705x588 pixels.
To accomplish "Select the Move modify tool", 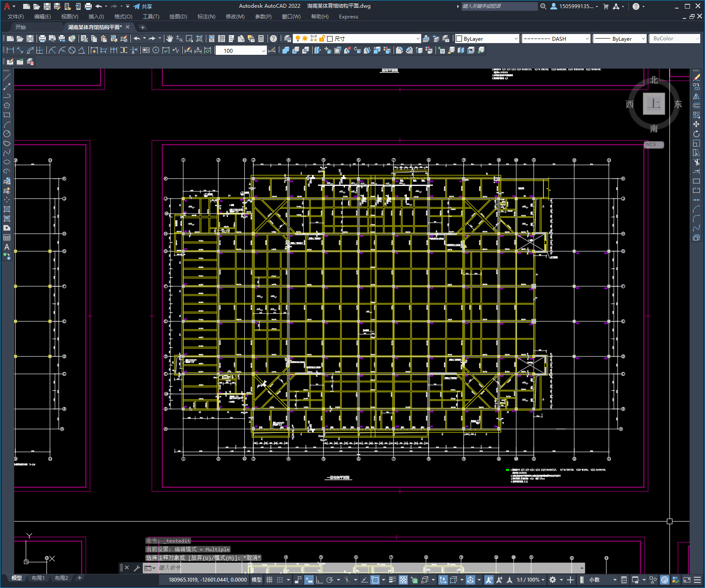I will (696, 124).
